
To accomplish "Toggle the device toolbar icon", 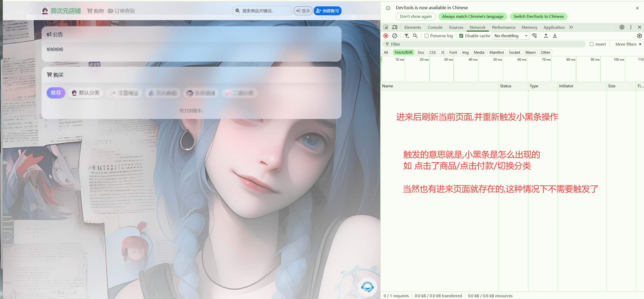I will (395, 27).
